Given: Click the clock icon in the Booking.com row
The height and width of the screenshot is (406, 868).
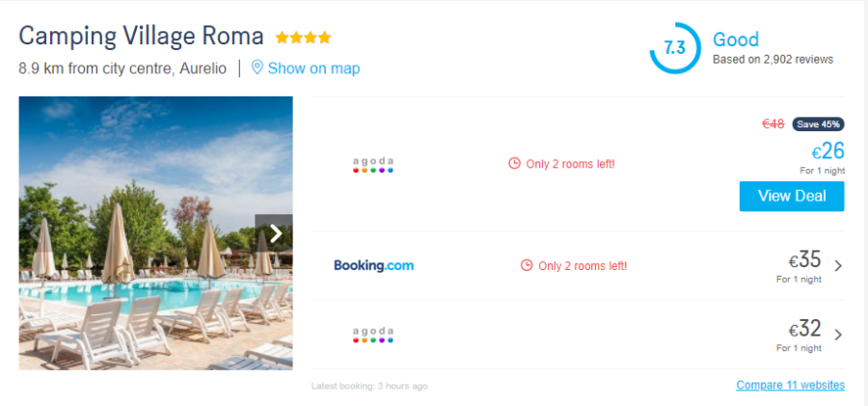Looking at the screenshot, I should click(527, 265).
